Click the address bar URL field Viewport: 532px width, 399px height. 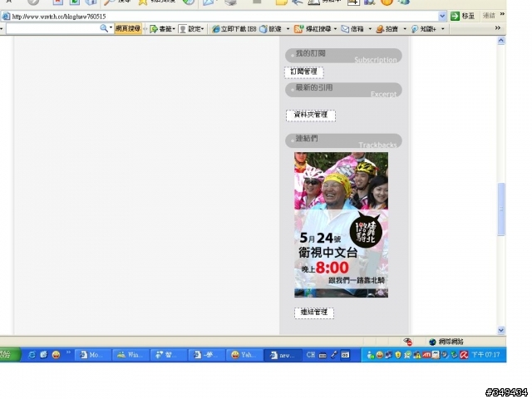(224, 17)
